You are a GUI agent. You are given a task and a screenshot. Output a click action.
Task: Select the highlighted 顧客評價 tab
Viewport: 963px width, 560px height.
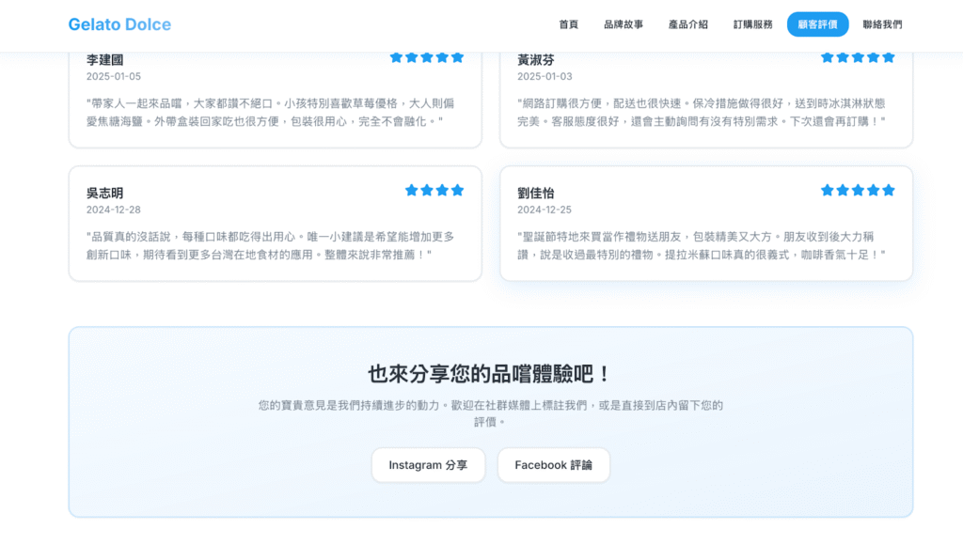(x=817, y=24)
